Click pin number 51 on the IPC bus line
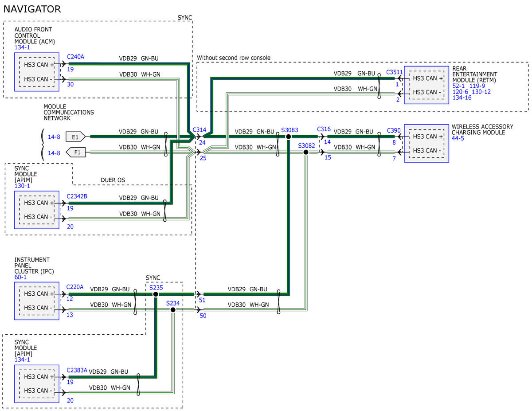Screen dimensions: 532x411 pyautogui.click(x=203, y=300)
